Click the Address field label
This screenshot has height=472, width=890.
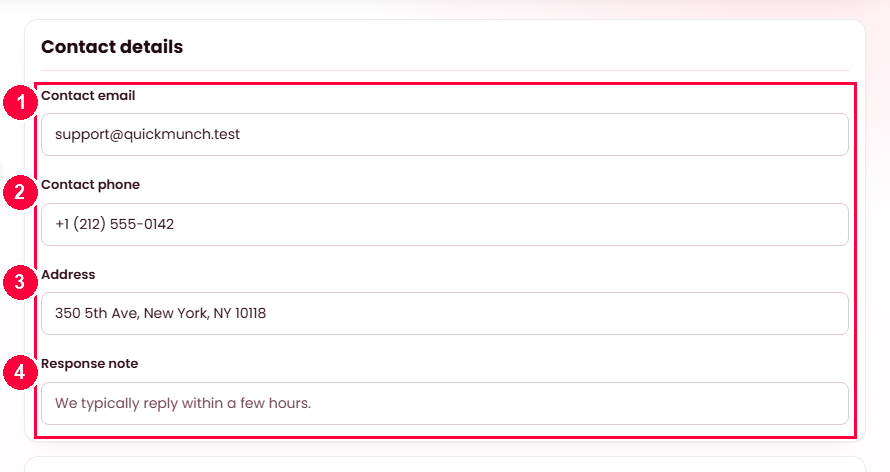click(68, 275)
